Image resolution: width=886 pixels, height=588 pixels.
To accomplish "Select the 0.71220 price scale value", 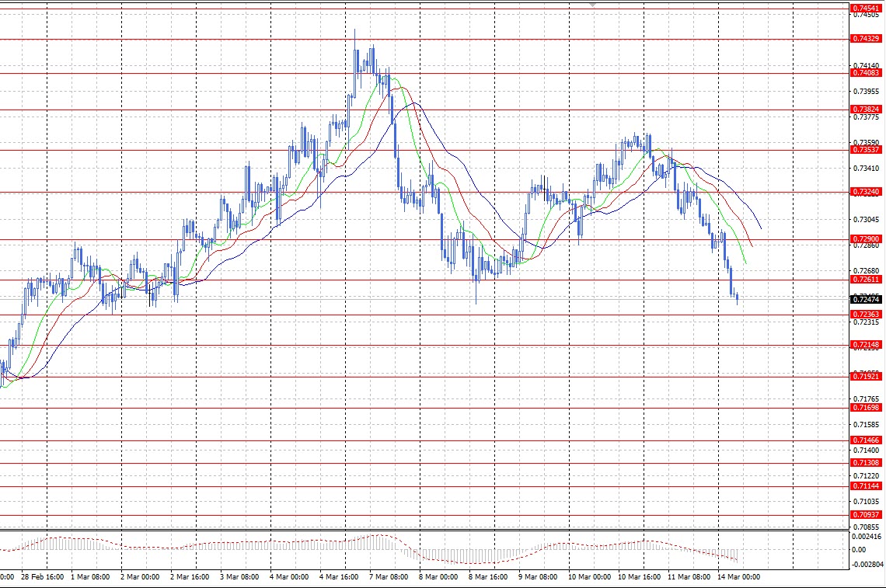I will tap(866, 476).
